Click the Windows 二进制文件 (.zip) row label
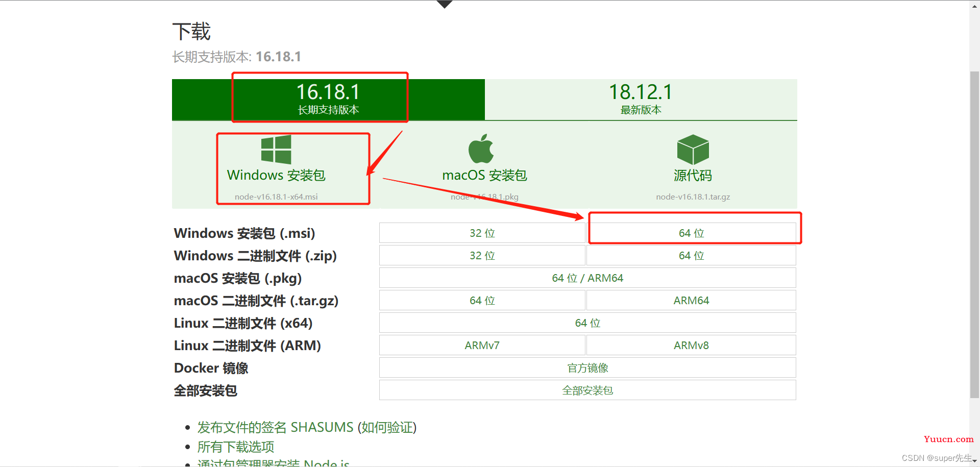The image size is (980, 467). [255, 255]
